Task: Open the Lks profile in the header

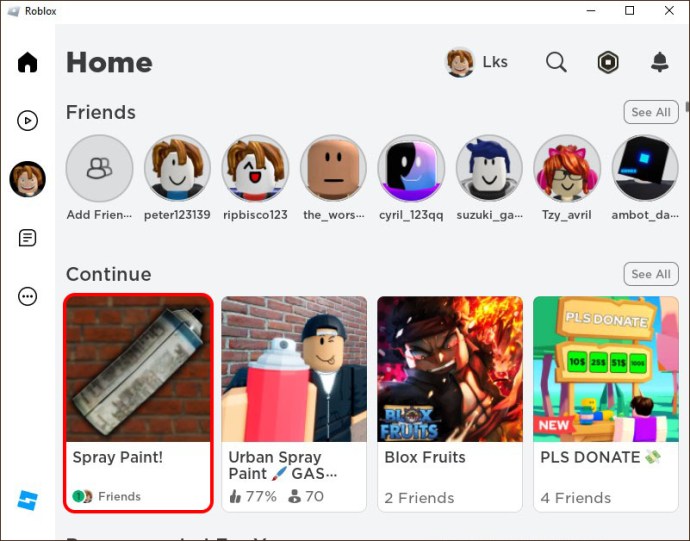Action: coord(477,62)
